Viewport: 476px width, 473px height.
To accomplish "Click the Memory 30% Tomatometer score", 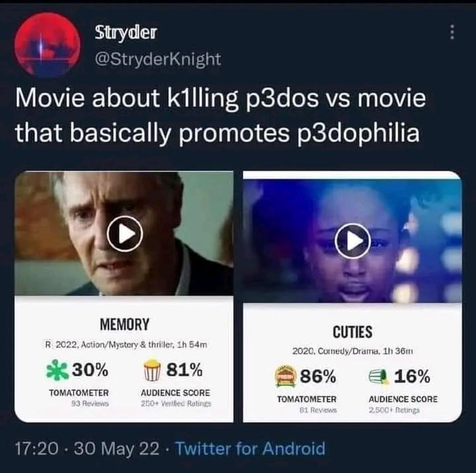I will point(90,370).
